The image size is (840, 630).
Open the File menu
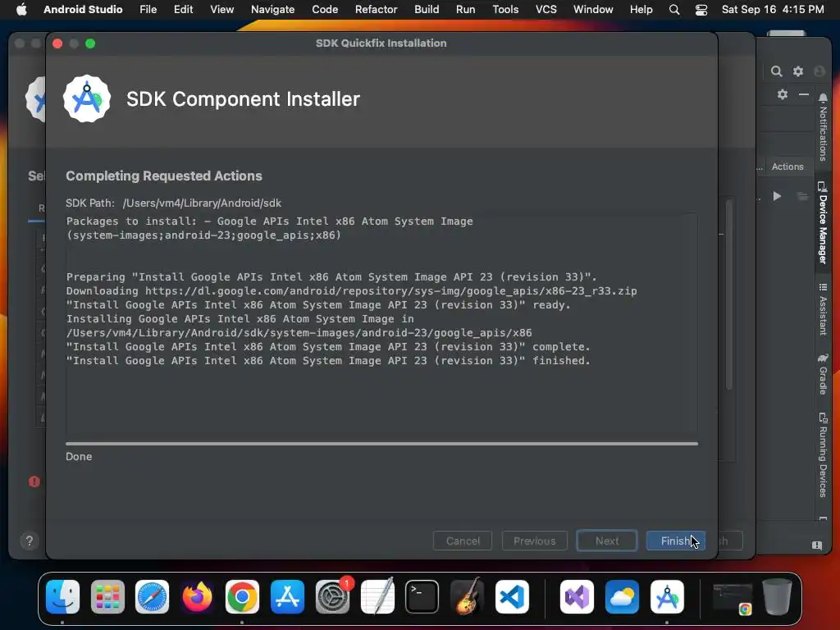click(148, 9)
